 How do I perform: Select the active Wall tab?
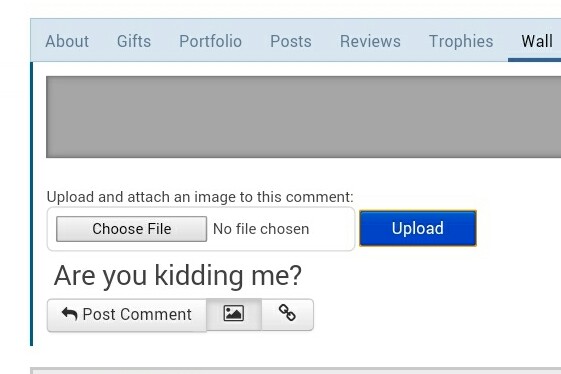tap(537, 41)
